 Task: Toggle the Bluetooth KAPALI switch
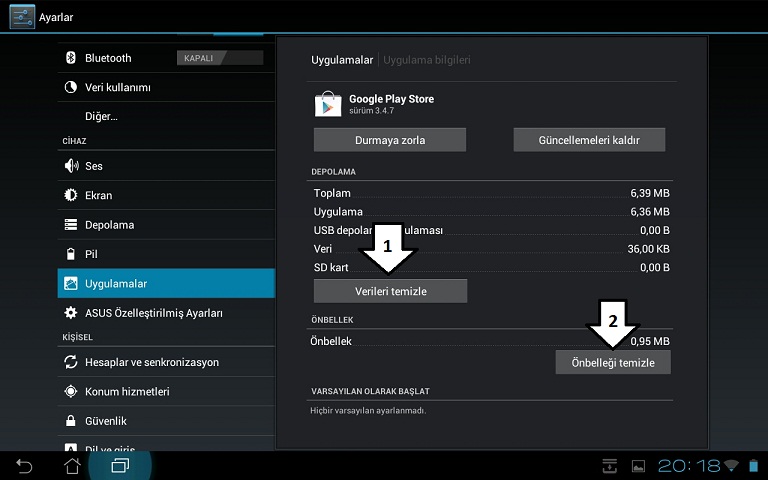tap(220, 58)
